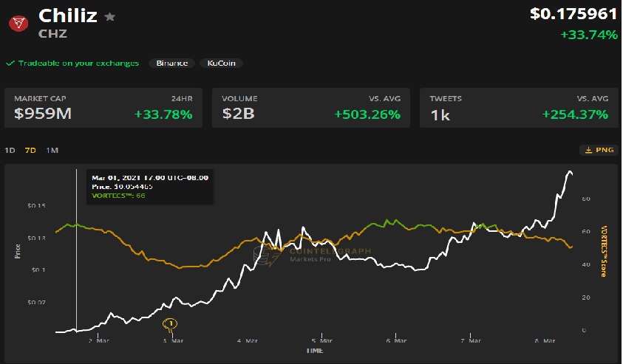Click the Chiliz red logo icon
The image size is (623, 364).
pos(18,24)
